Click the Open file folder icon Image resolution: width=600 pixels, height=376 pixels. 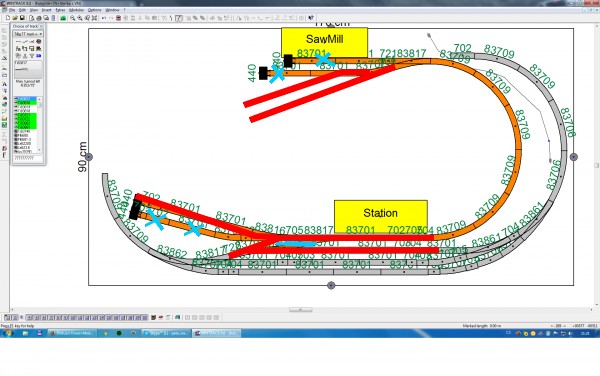point(15,18)
